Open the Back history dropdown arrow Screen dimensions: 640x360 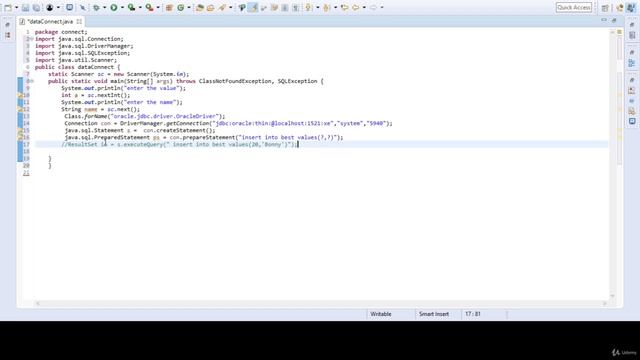pyautogui.click(x=364, y=8)
